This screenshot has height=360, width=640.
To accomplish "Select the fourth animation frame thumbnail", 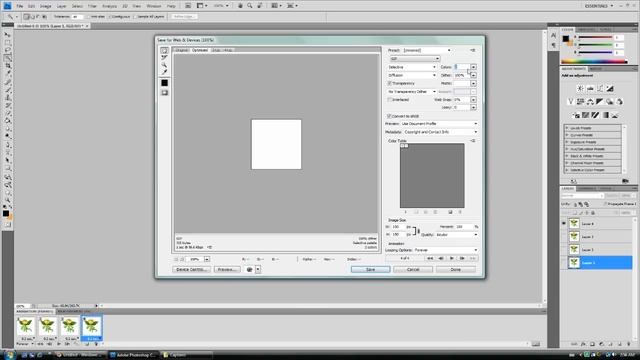I will pos(91,326).
